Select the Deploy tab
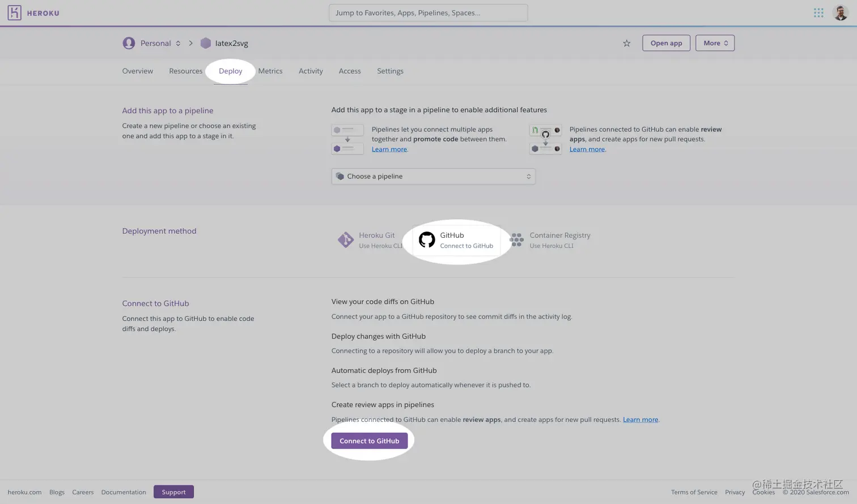The image size is (857, 504). (230, 71)
